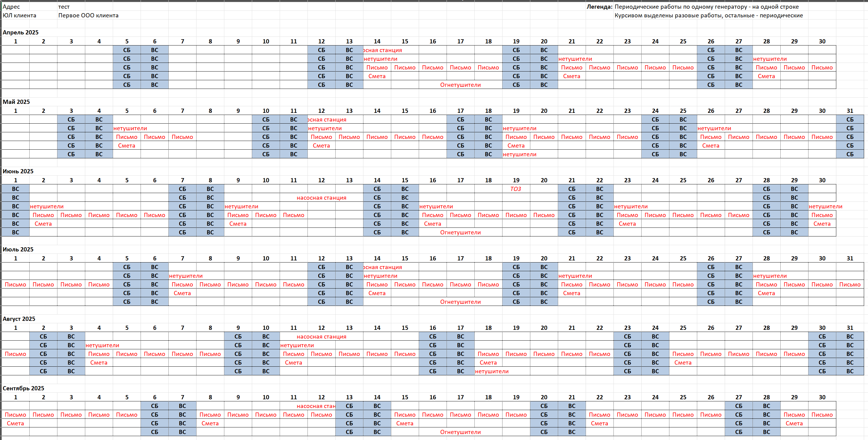Click 'насосная станция' cell in August calendar

[321, 337]
